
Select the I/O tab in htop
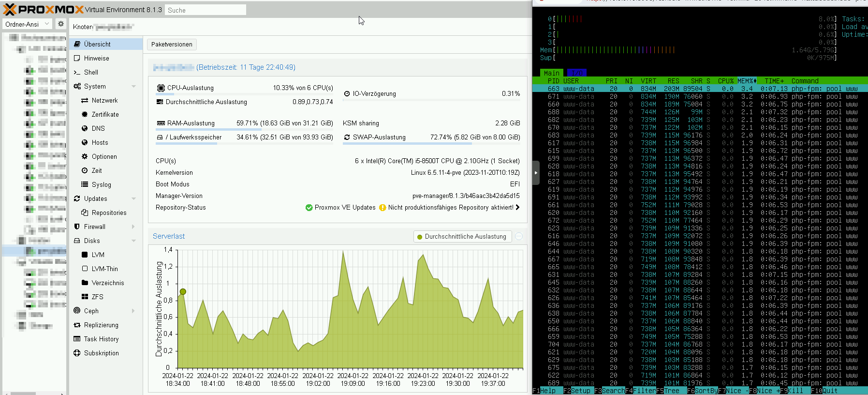[x=577, y=73]
